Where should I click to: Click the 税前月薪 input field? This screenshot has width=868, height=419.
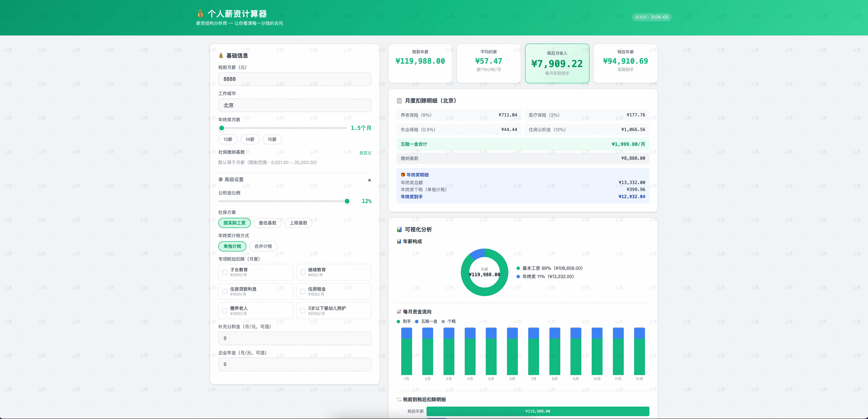coord(294,79)
